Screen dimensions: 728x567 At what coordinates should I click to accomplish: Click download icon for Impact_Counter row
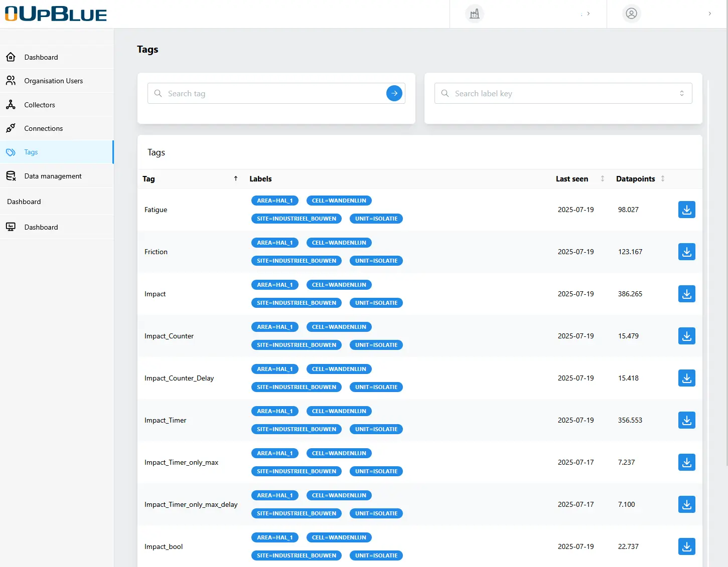coord(686,336)
